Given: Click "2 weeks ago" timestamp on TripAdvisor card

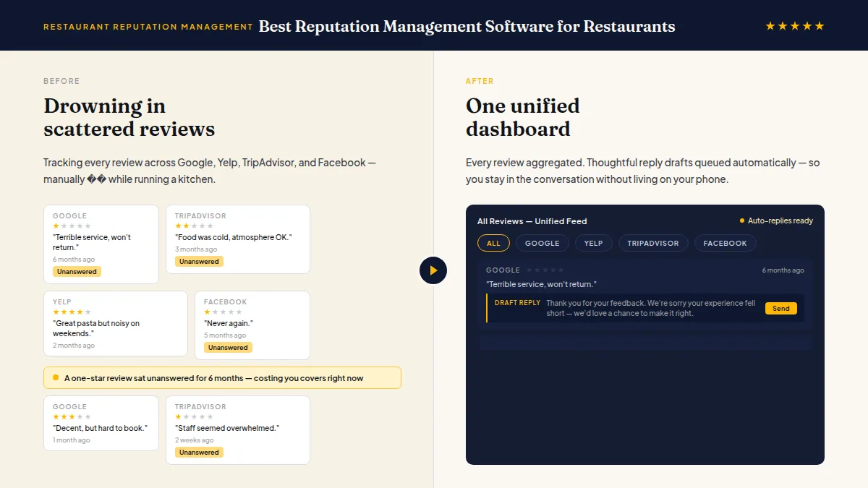Looking at the screenshot, I should [195, 440].
